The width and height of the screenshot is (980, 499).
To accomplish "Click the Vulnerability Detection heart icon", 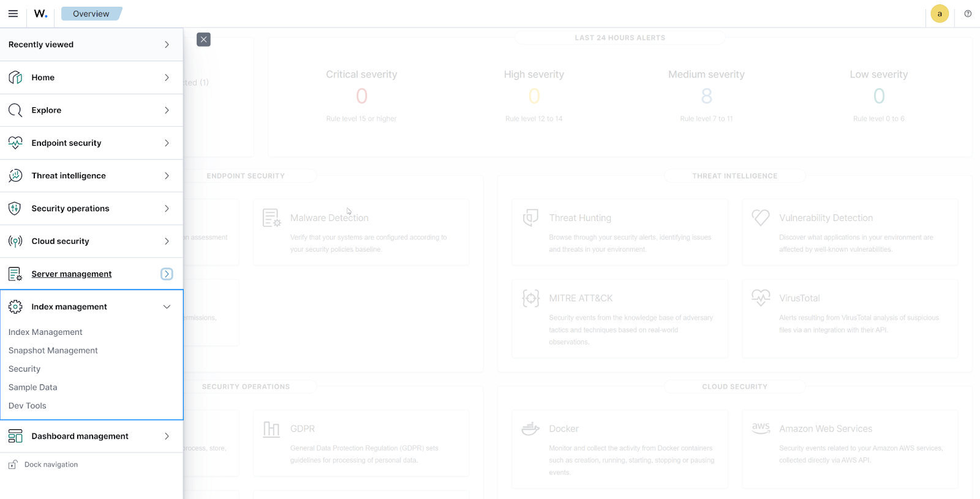I will coord(761,217).
